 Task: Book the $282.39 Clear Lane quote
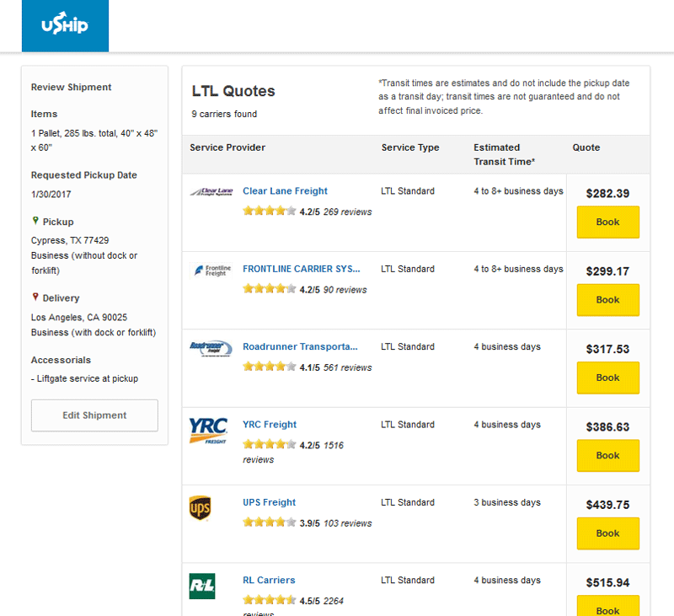click(x=607, y=222)
